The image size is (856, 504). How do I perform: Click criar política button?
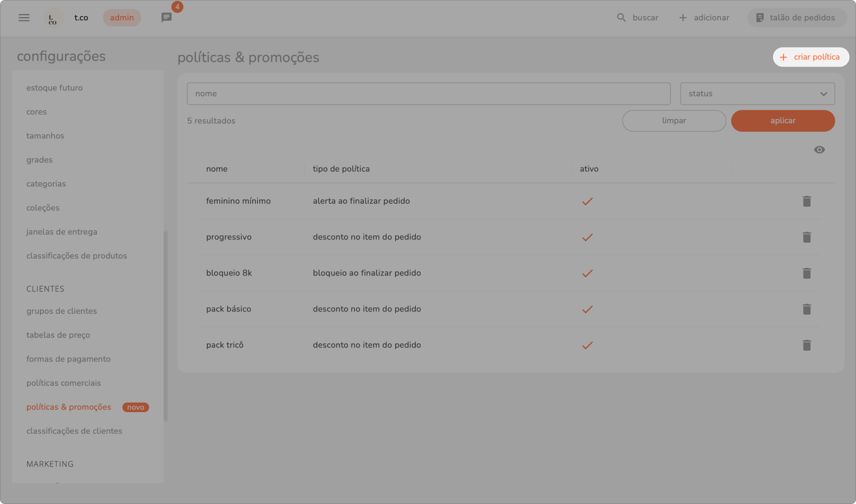810,57
